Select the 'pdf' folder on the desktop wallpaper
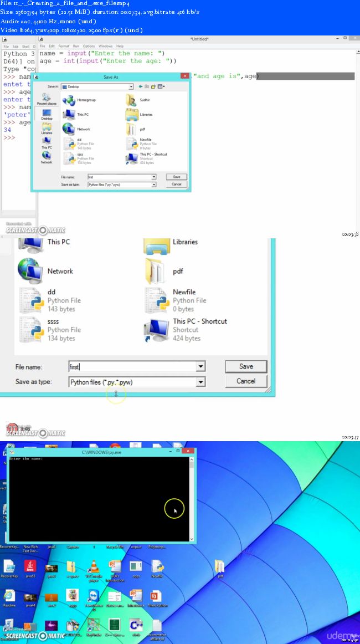Image resolution: width=360 pixels, height=644 pixels. click(220, 569)
